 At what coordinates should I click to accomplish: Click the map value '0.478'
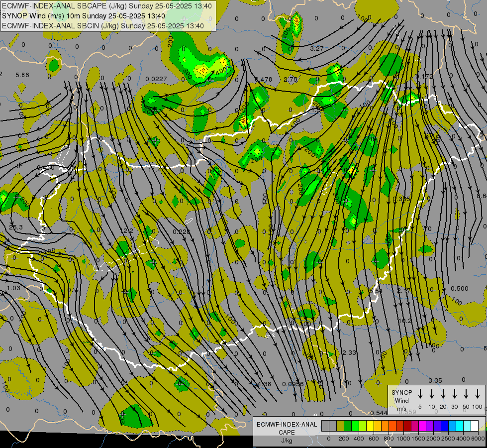(x=263, y=79)
